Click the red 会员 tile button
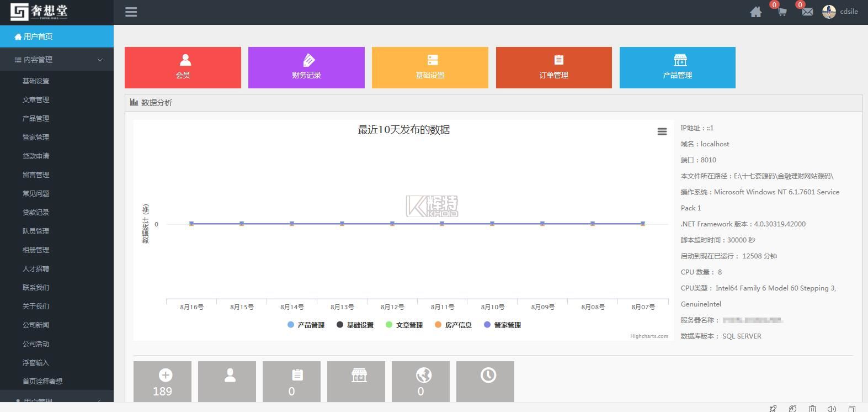This screenshot has width=868, height=412. pos(183,67)
